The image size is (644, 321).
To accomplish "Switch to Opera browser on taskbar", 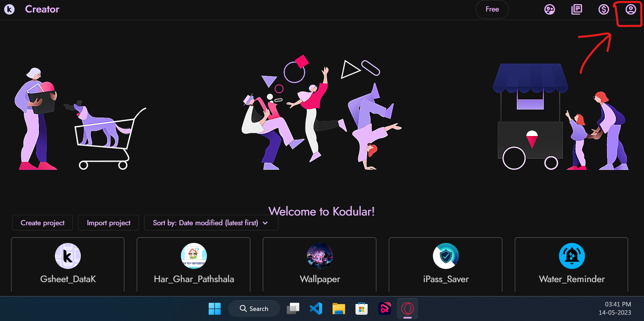I will click(408, 309).
